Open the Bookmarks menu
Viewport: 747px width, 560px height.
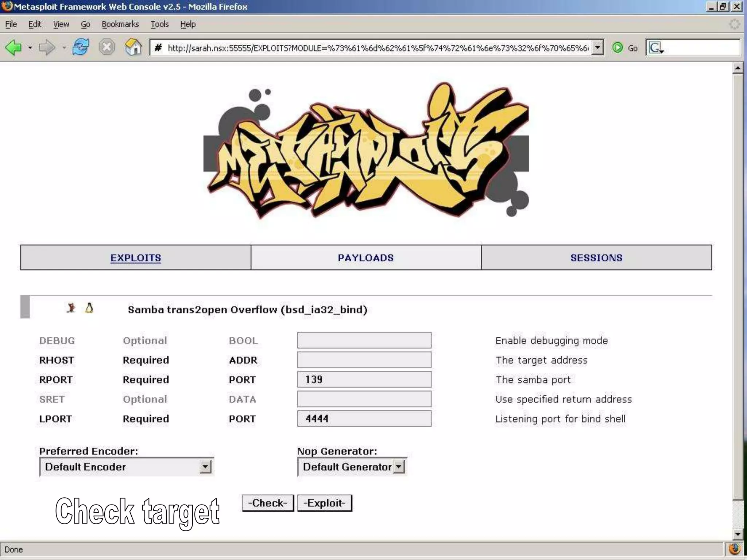click(x=120, y=24)
